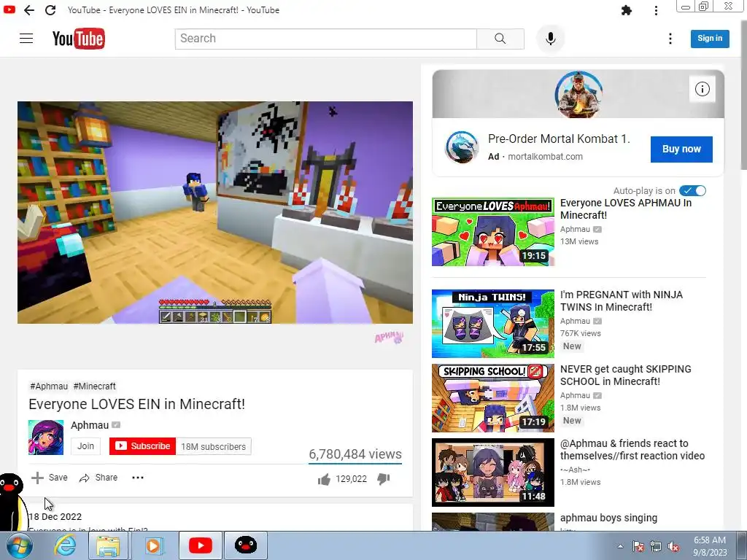Reload the page with refresh icon
This screenshot has height=560, width=747.
pyautogui.click(x=50, y=10)
